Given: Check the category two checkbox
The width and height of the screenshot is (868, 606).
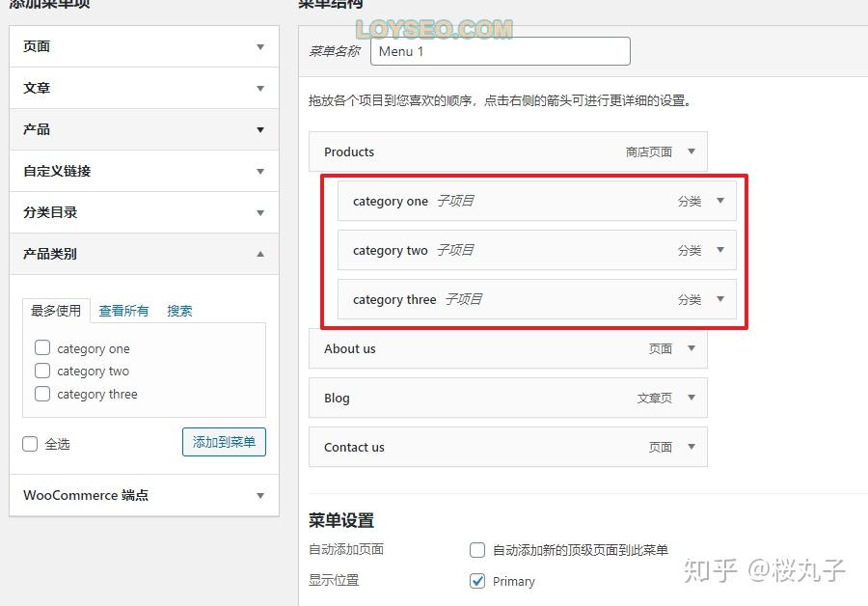Looking at the screenshot, I should tap(42, 371).
